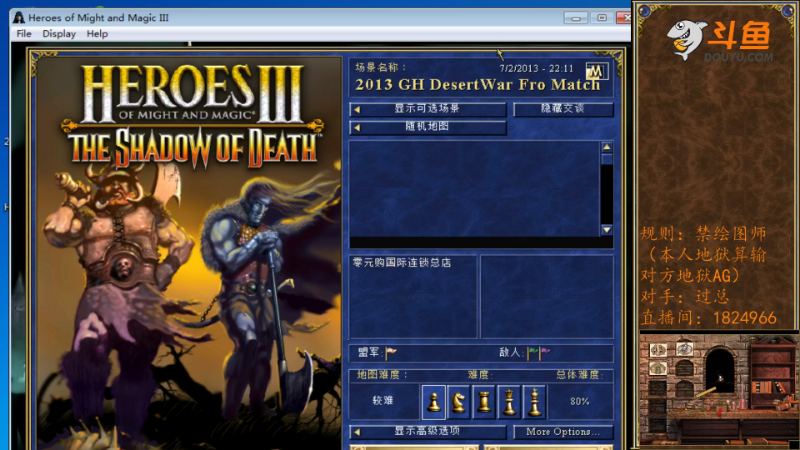Select the pawn (easy) difficulty icon

click(x=434, y=402)
